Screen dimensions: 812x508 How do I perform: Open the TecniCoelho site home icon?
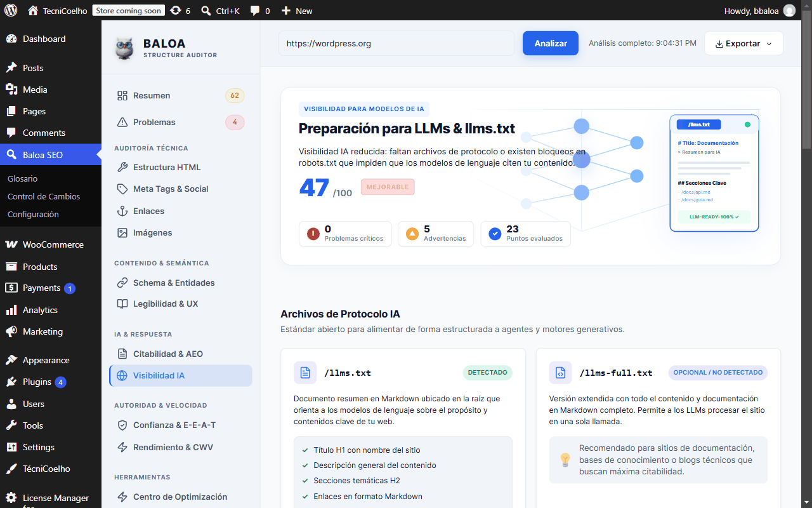33,10
